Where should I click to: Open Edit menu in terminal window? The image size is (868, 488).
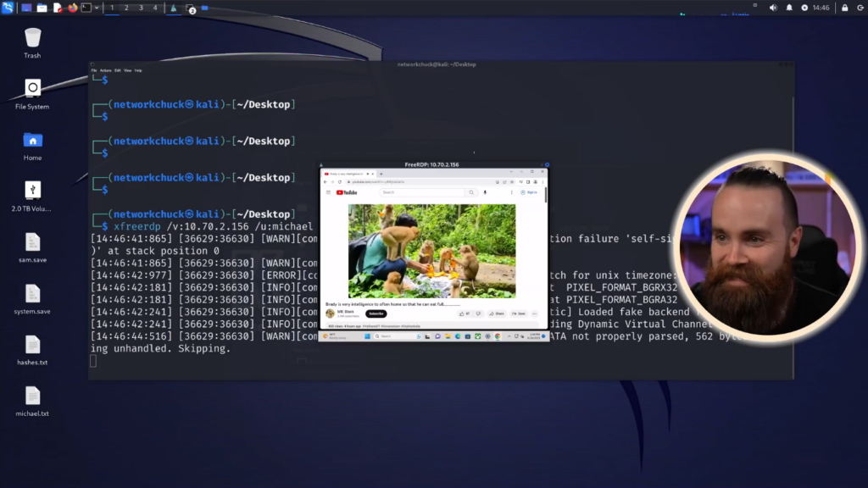click(117, 70)
